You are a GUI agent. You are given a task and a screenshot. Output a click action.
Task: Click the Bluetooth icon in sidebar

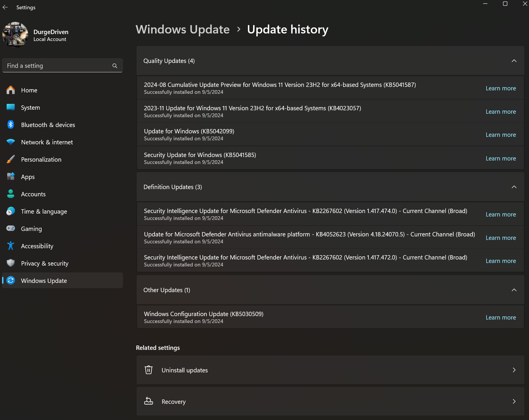pos(11,125)
